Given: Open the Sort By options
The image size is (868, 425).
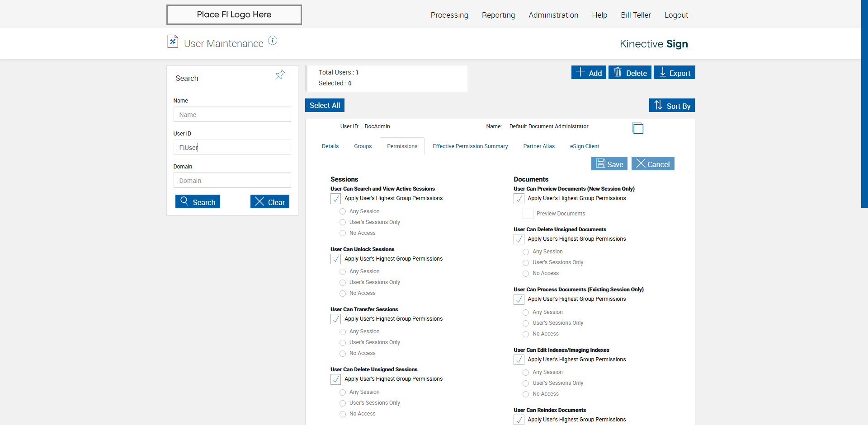Looking at the screenshot, I should coord(672,106).
